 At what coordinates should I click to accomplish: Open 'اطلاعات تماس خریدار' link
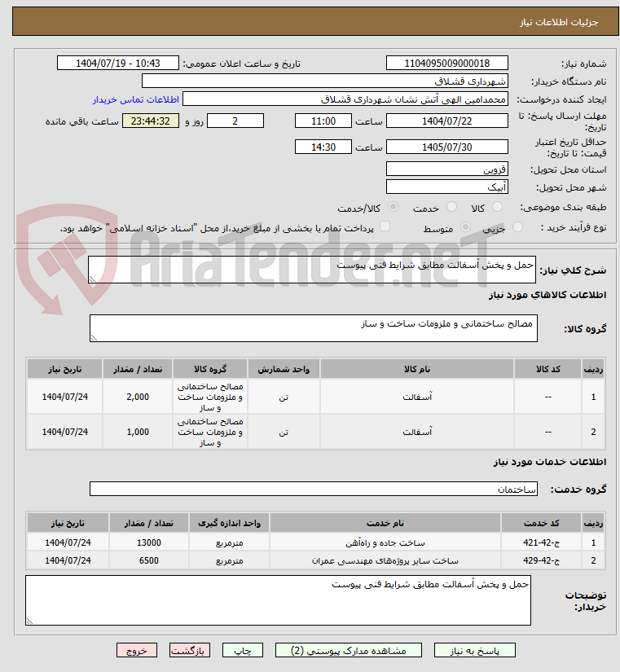coord(136,99)
